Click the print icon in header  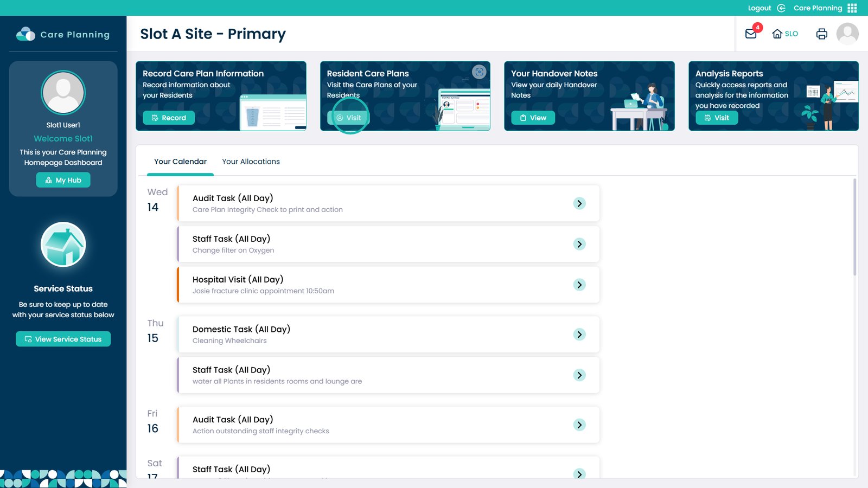[x=821, y=34]
